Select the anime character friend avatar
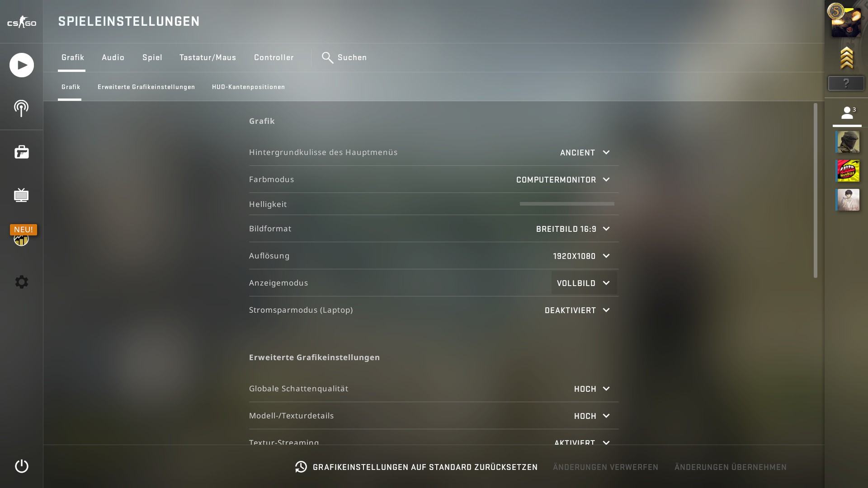The width and height of the screenshot is (868, 488). pyautogui.click(x=847, y=200)
